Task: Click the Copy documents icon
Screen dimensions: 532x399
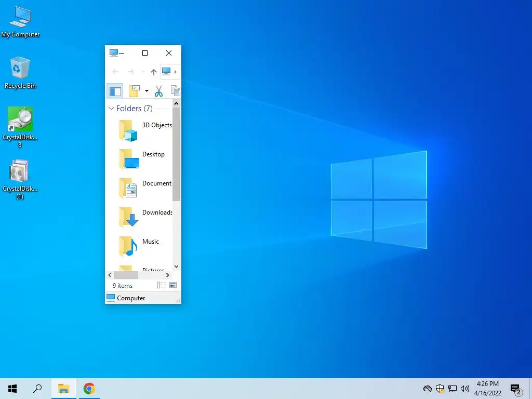Action: (x=176, y=91)
